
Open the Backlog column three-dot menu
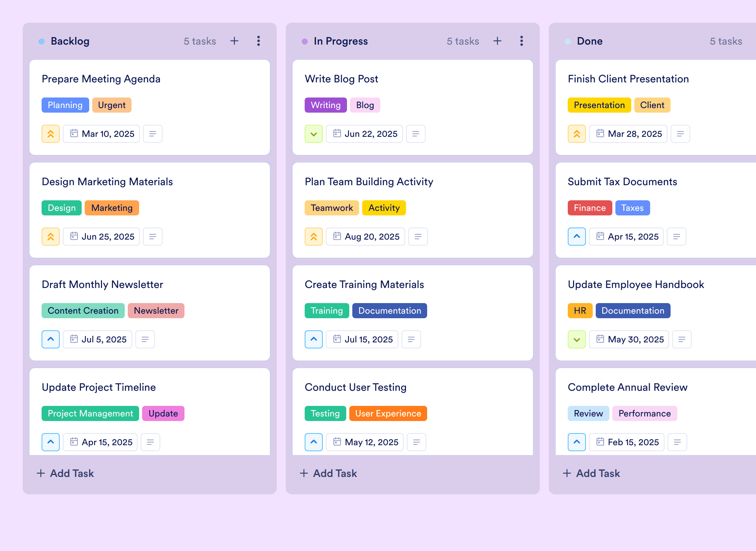(259, 41)
